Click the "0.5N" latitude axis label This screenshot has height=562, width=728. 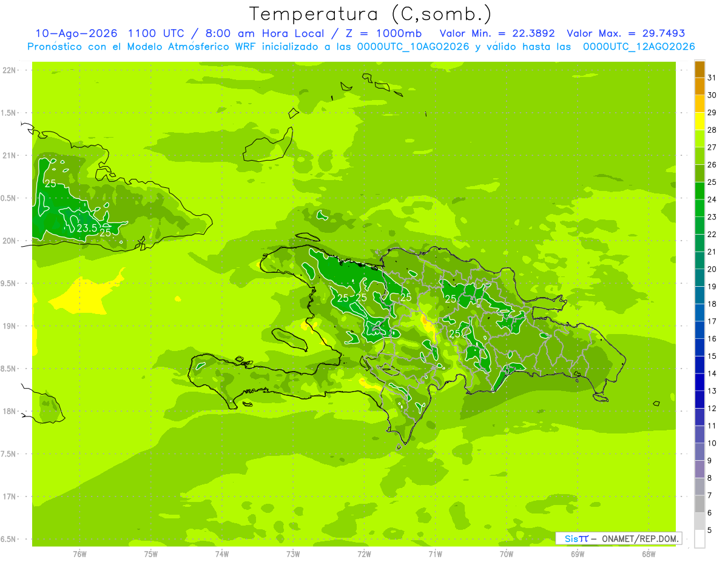tap(9, 198)
